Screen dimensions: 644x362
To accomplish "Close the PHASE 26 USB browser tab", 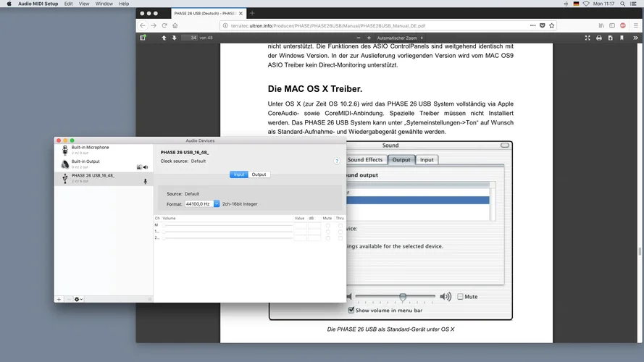I will point(241,14).
